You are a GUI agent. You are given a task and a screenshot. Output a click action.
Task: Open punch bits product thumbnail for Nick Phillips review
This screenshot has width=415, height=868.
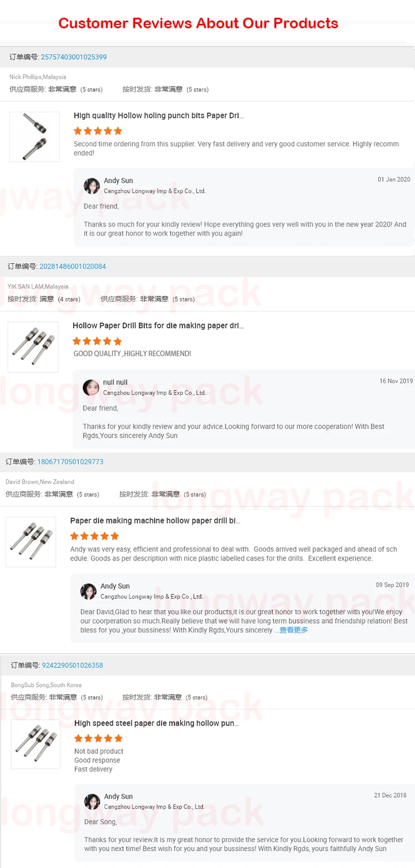[34, 137]
